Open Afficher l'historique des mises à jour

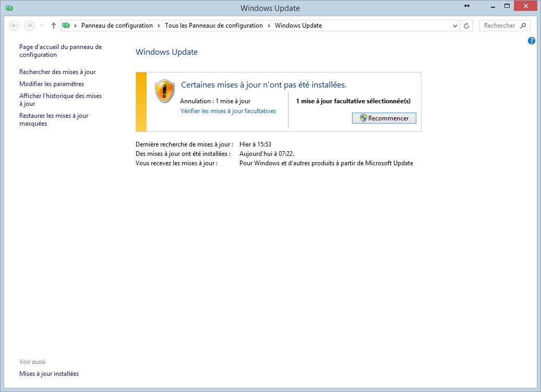click(x=61, y=100)
